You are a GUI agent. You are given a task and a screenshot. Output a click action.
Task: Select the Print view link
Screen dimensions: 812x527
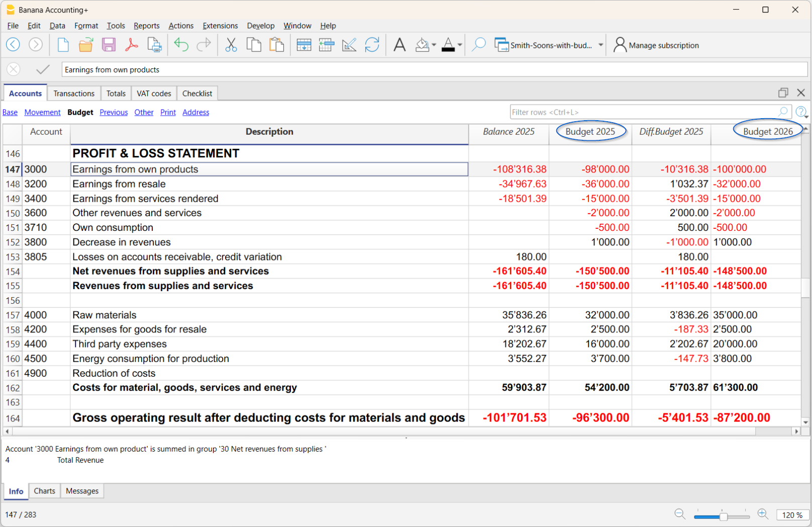pos(168,112)
